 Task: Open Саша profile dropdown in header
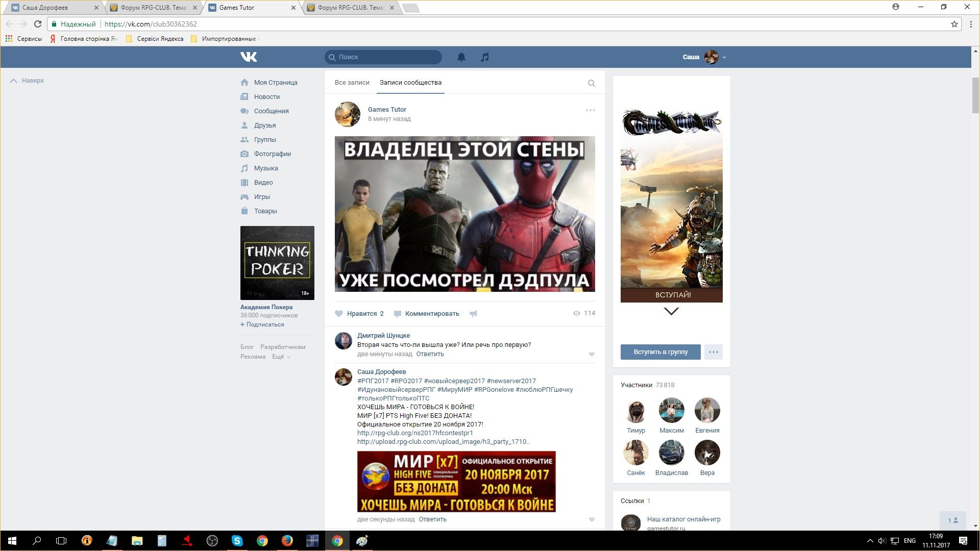tap(704, 57)
